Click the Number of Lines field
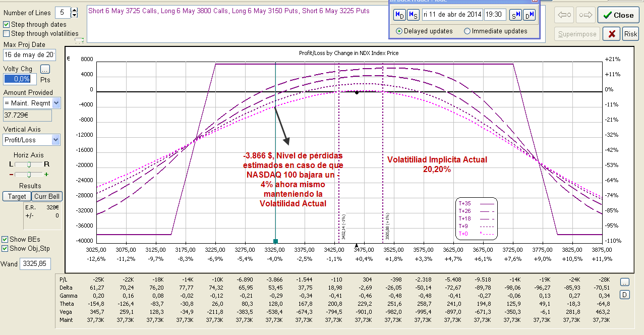 click(x=63, y=12)
